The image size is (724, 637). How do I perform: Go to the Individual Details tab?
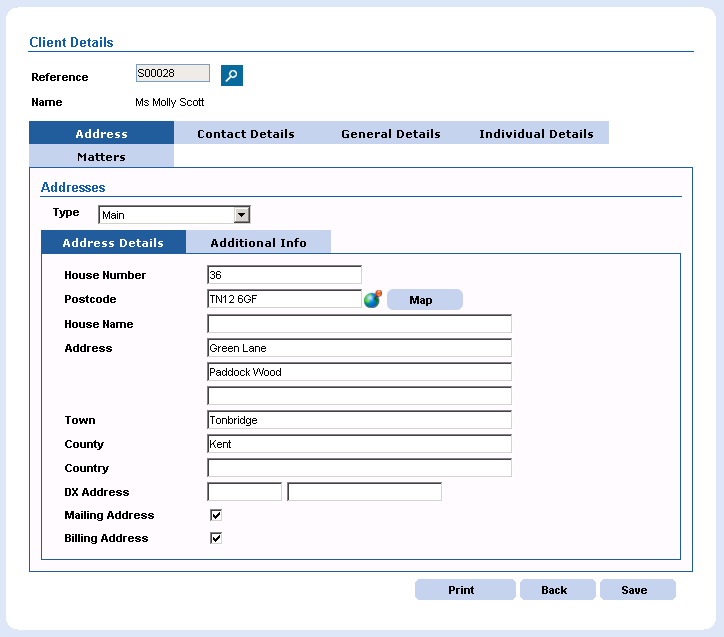[536, 133]
